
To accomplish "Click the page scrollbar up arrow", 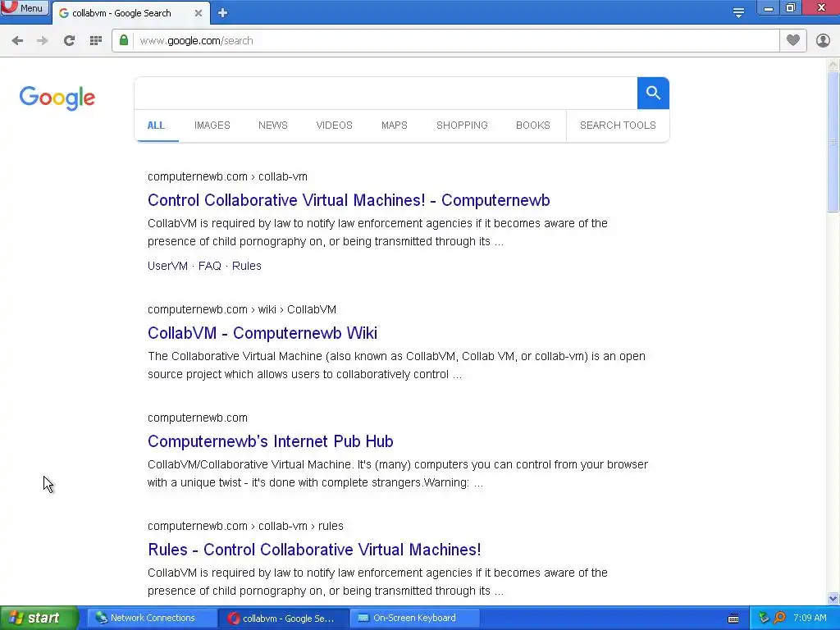I will click(x=833, y=66).
